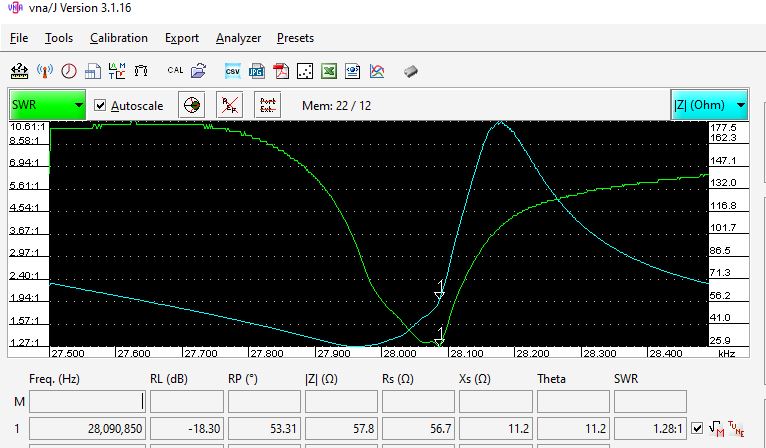Open the |Z| (Ohm) scale dropdown
The height and width of the screenshot is (448, 766).
coord(709,105)
